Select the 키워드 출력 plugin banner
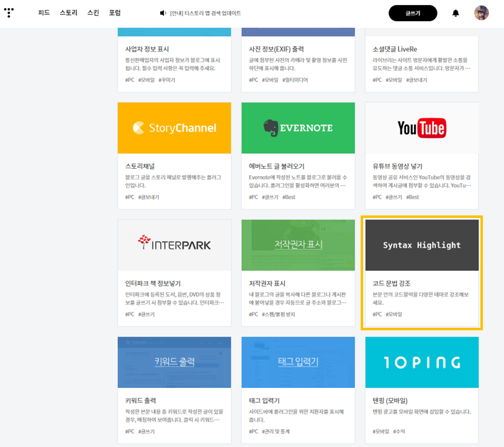Viewport: 504px width, 447px height. (174, 362)
